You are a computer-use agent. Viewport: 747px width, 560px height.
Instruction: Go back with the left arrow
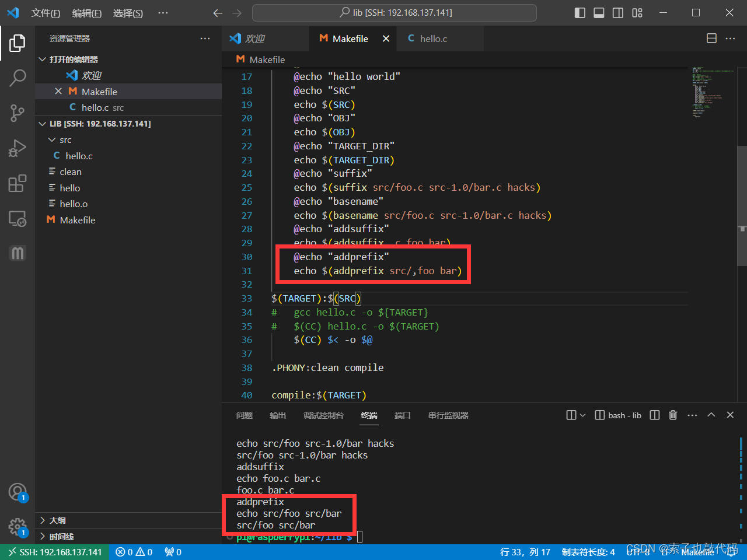pyautogui.click(x=218, y=13)
